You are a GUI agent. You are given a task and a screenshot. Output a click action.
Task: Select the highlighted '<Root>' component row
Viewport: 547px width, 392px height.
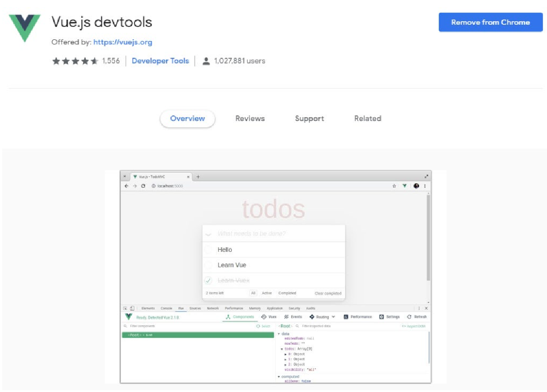(198, 335)
